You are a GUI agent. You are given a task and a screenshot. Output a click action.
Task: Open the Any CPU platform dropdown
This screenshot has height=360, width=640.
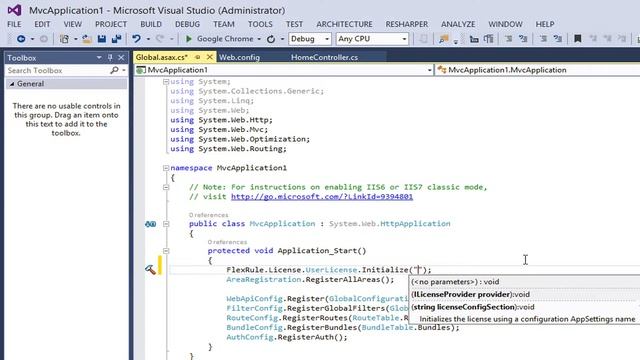[x=404, y=39]
